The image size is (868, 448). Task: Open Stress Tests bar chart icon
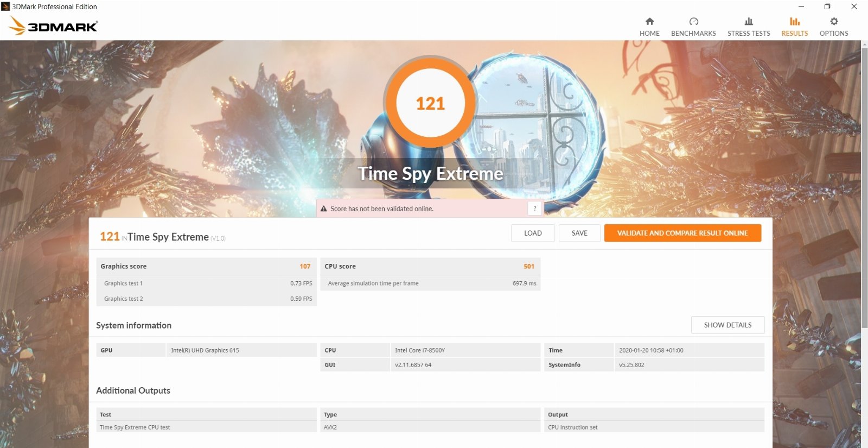point(749,21)
